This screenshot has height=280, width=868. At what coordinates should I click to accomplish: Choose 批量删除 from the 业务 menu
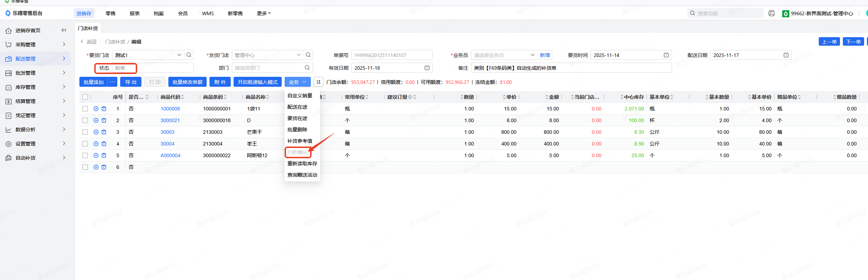click(297, 130)
